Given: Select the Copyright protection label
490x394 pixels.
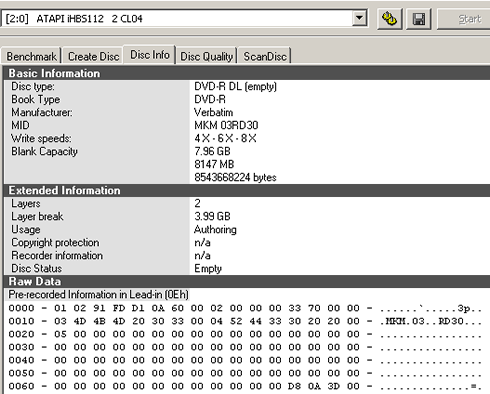Looking at the screenshot, I should (55, 242).
